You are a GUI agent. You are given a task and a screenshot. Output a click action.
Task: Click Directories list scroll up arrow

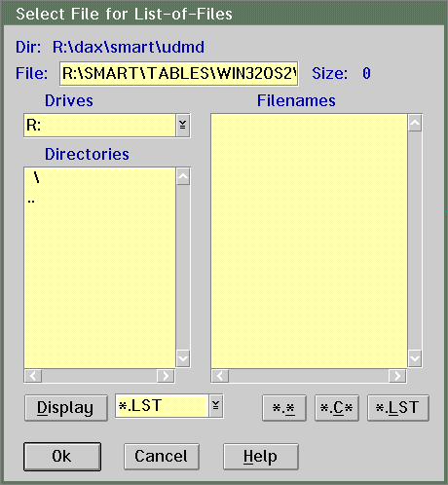coord(183,176)
